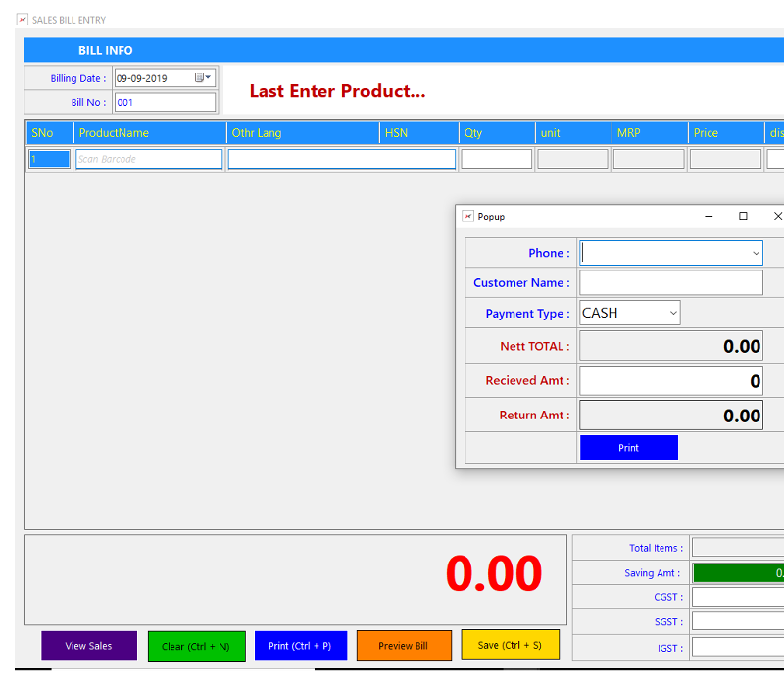784x686 pixels.
Task: Click the Nett TOTAL value box
Action: tap(671, 346)
